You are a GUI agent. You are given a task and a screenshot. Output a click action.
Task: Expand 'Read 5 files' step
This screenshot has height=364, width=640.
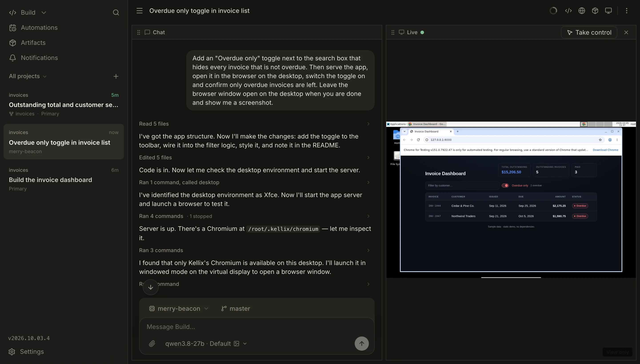pyautogui.click(x=254, y=124)
